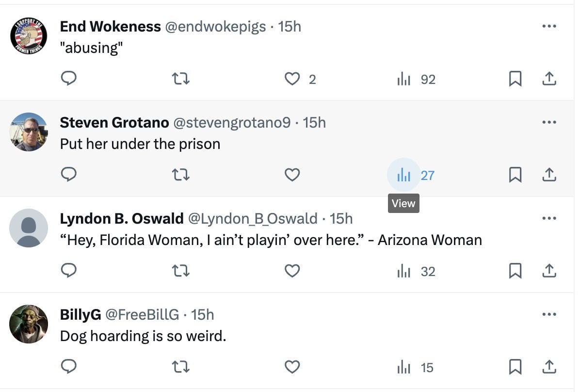580x392 pixels.
Task: Bookmark the End Wokeness tweet
Action: [515, 79]
